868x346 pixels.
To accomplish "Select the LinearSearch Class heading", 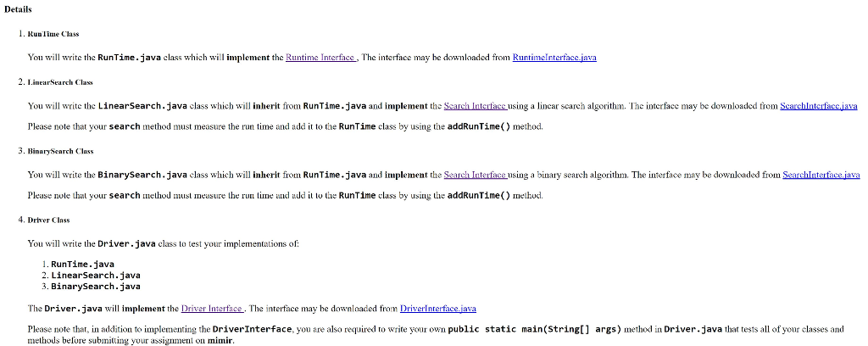I will tap(60, 82).
